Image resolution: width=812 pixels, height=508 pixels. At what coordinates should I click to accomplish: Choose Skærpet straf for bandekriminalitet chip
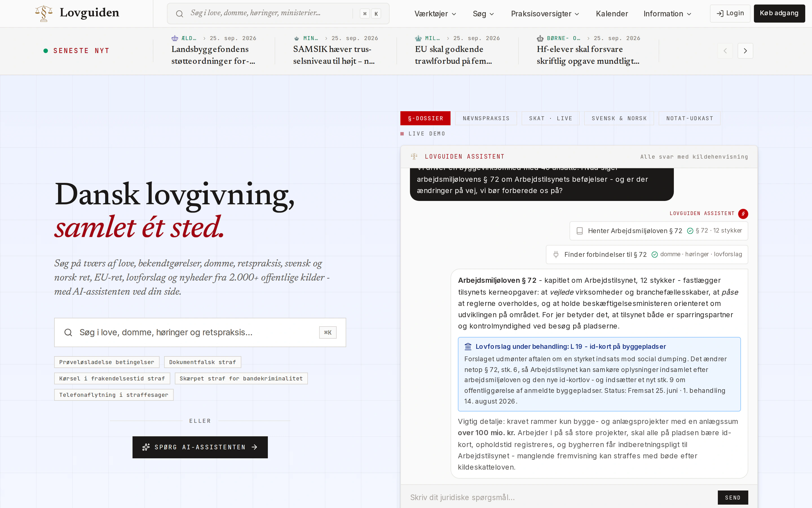coord(241,379)
